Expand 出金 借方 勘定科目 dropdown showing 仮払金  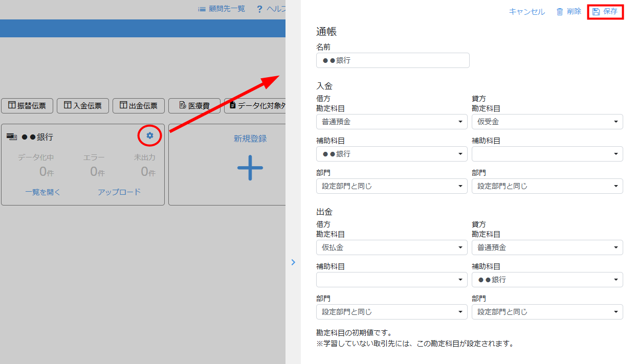point(391,247)
